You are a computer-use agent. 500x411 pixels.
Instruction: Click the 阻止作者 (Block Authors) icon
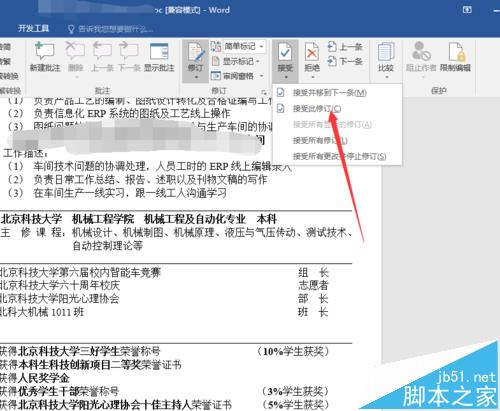click(x=421, y=51)
